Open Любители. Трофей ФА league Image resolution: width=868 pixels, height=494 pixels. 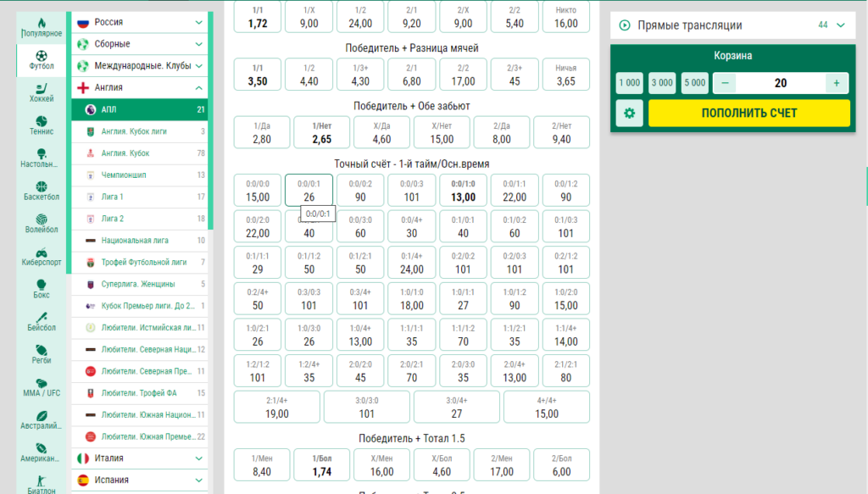tap(140, 393)
